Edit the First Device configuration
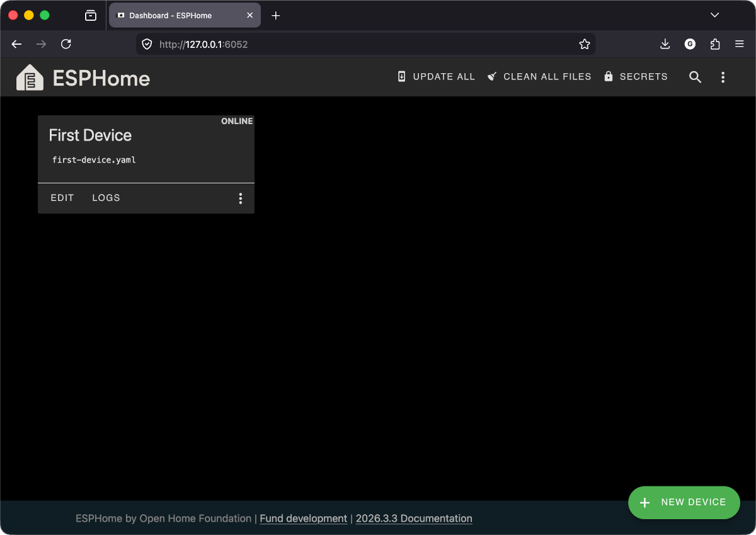This screenshot has height=535, width=756. [x=62, y=198]
